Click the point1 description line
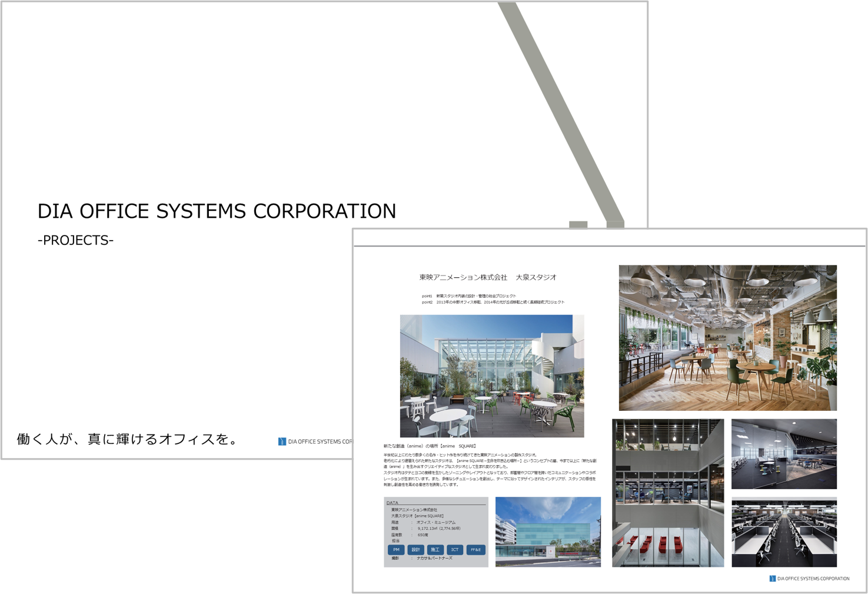This screenshot has width=868, height=594. tap(469, 296)
